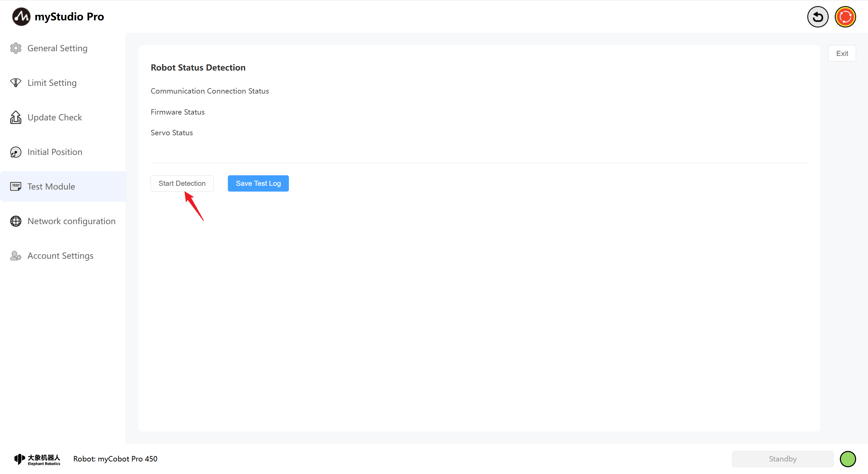The height and width of the screenshot is (474, 868).
Task: Open the General Setting menu
Action: click(x=57, y=48)
